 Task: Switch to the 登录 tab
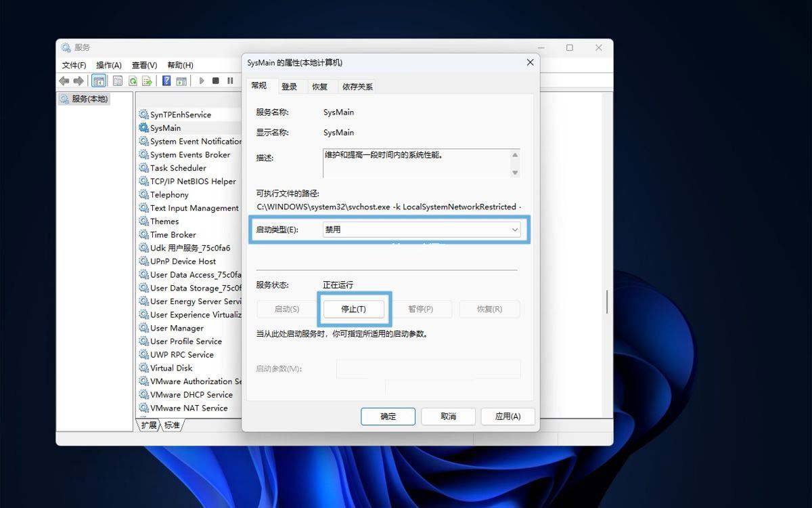(x=290, y=87)
